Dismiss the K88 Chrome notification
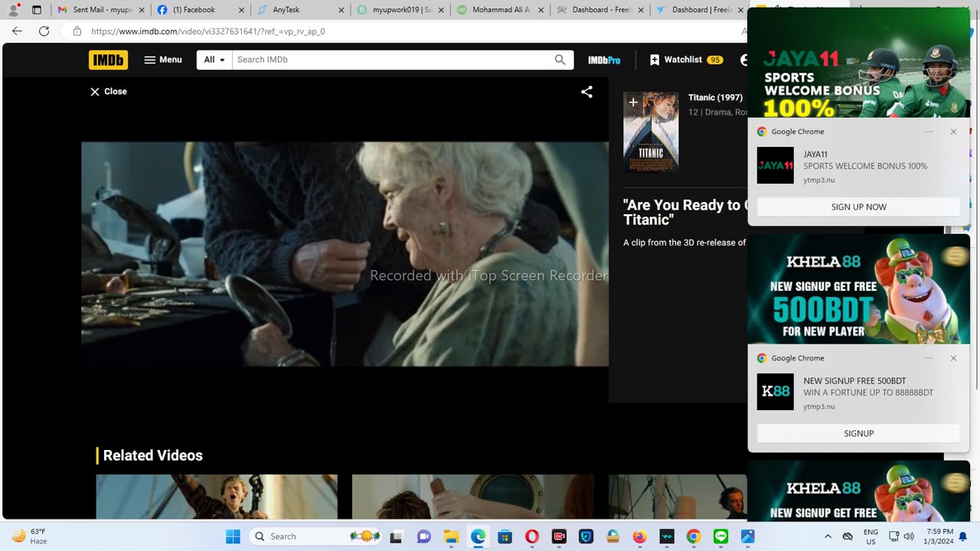Viewport: 980px width, 551px height. pyautogui.click(x=953, y=358)
